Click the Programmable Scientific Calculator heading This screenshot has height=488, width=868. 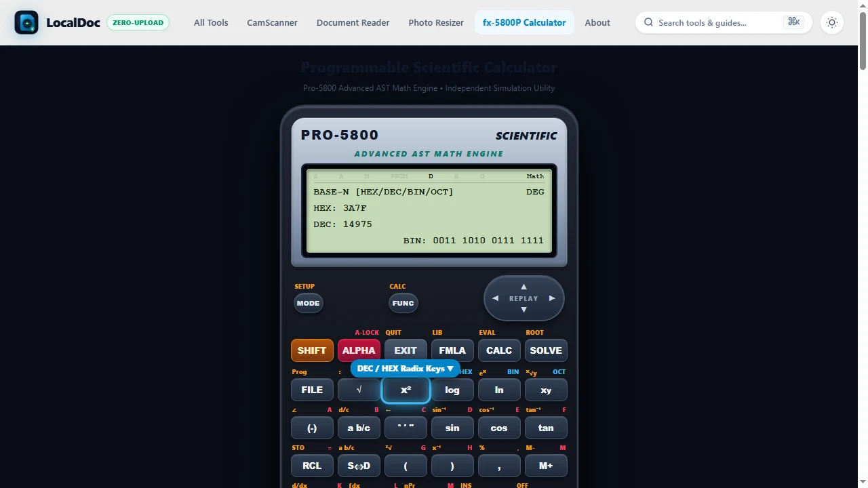coord(429,67)
